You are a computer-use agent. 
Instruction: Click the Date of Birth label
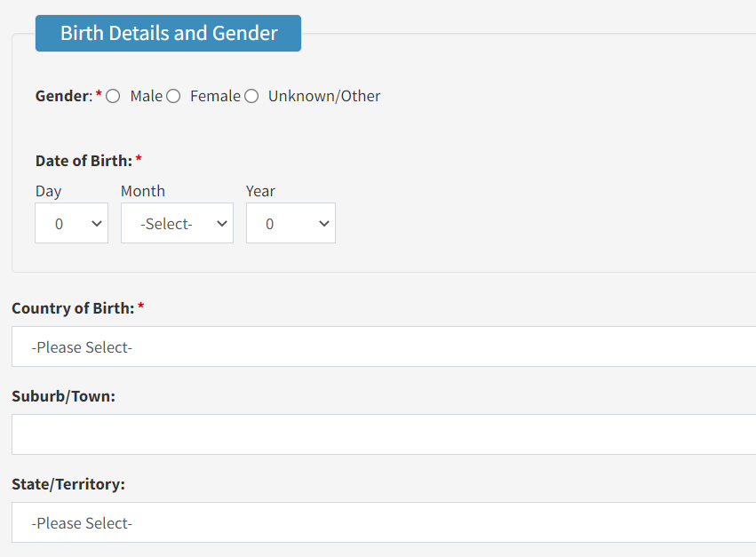point(84,161)
